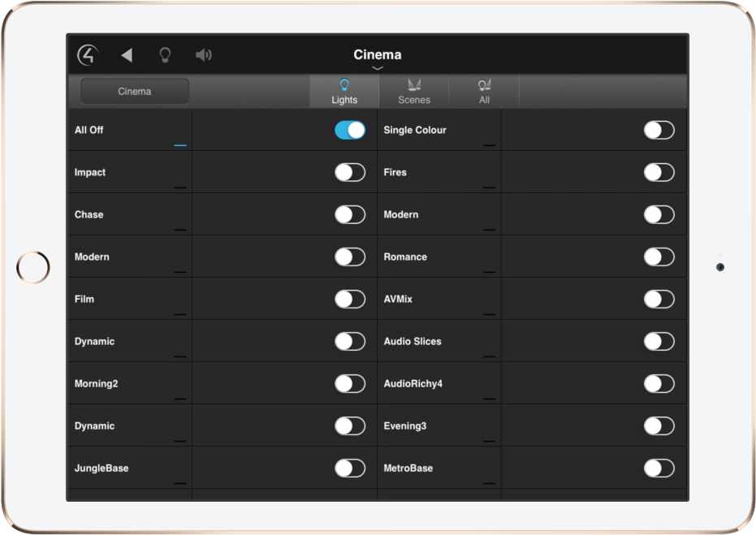Tap the speaker volume icon

(203, 55)
